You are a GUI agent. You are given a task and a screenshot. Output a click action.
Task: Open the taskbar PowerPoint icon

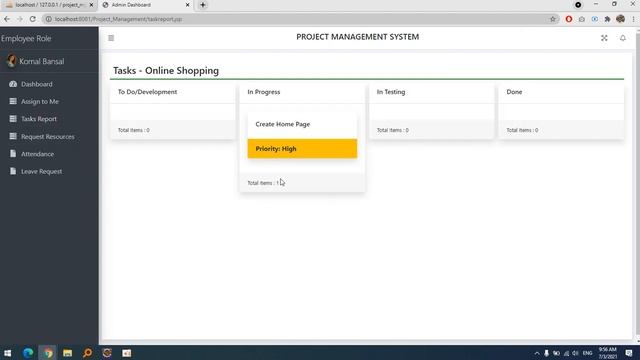point(127,353)
